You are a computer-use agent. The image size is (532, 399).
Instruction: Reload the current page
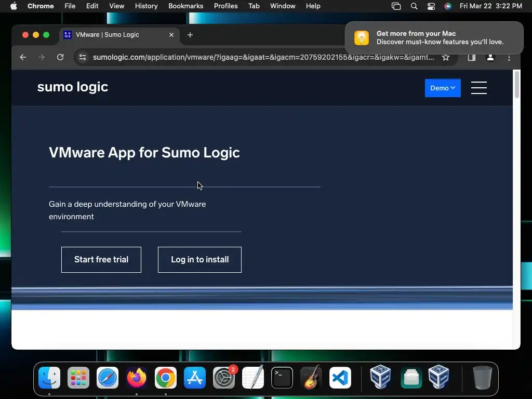[x=60, y=57]
